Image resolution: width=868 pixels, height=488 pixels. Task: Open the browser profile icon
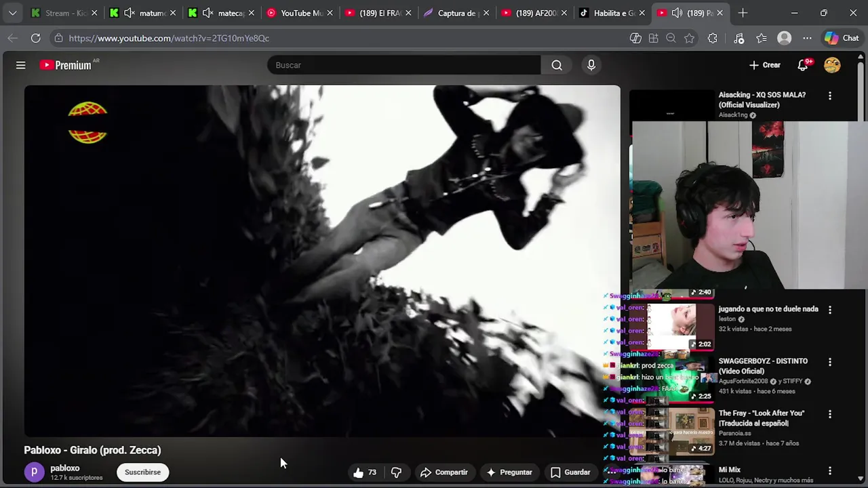pyautogui.click(x=785, y=38)
